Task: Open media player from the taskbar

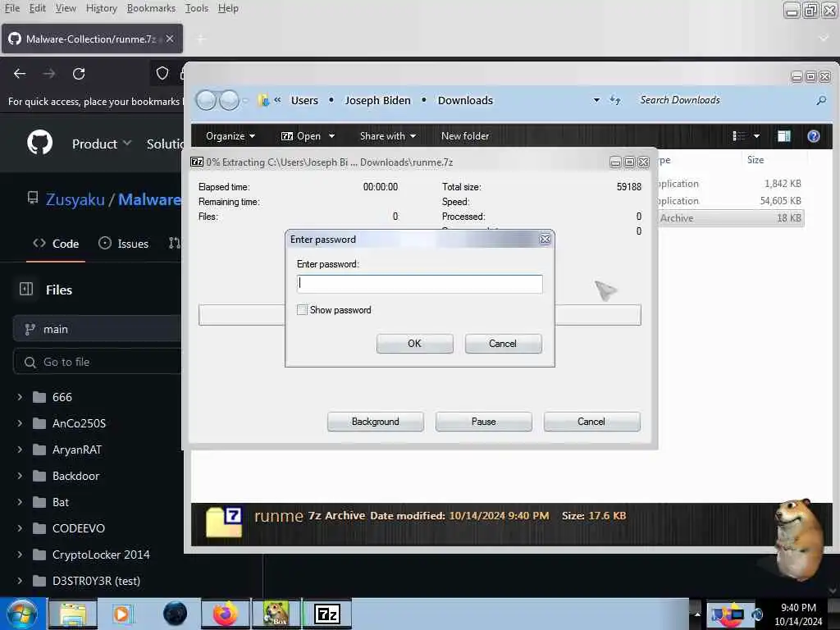Action: click(x=121, y=614)
